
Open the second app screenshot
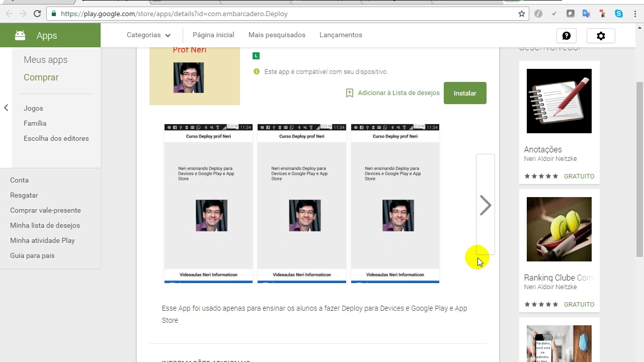302,204
